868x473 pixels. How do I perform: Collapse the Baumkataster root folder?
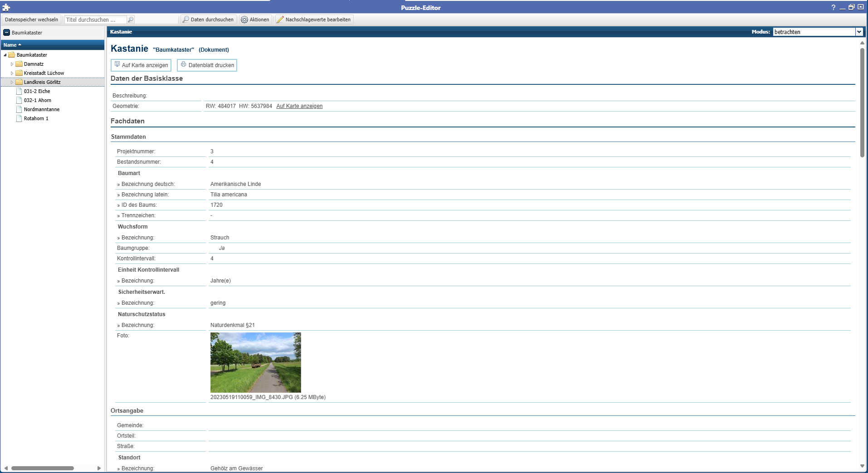click(x=5, y=55)
